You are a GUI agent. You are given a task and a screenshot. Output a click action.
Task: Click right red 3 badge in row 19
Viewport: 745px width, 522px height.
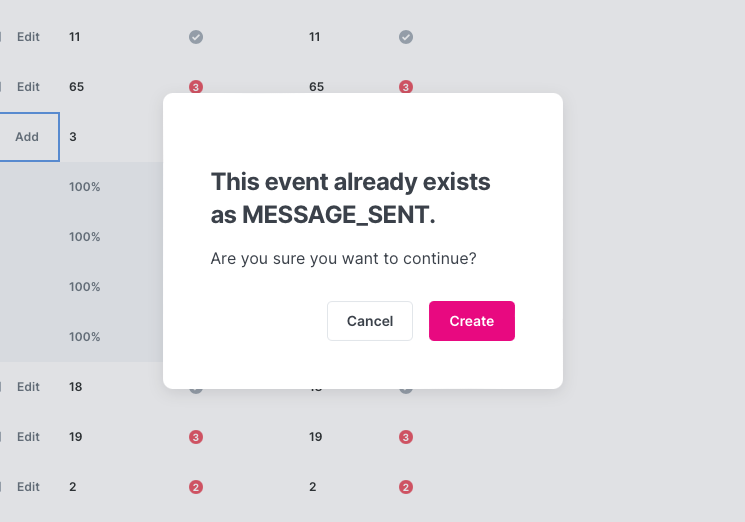coord(406,437)
